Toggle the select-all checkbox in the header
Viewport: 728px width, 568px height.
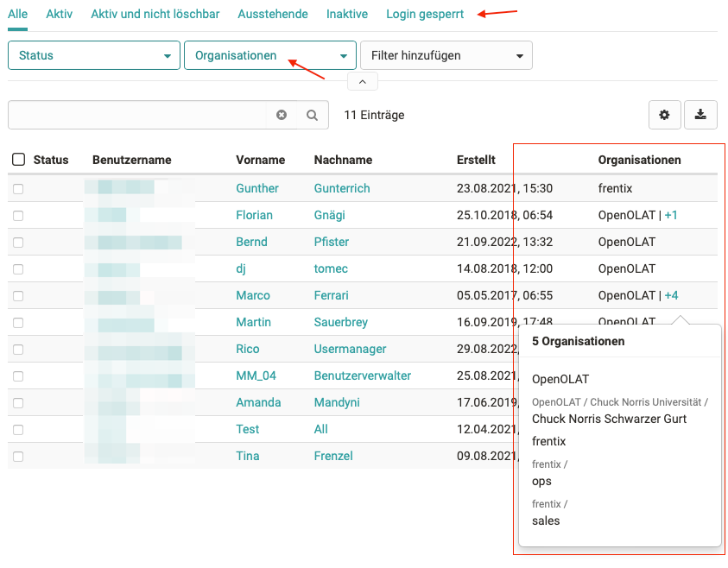click(x=18, y=159)
